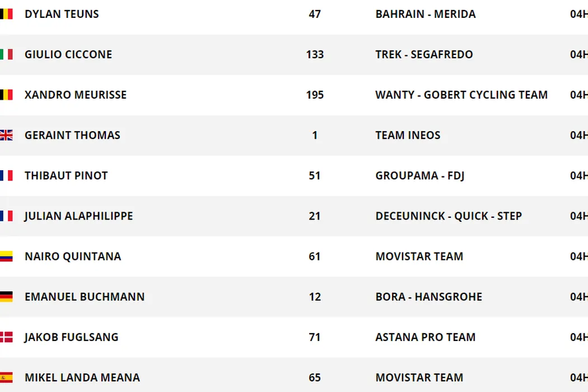Image resolution: width=588 pixels, height=392 pixels.
Task: Click the Italian flag next to Giulio Ciccone
Action: pyautogui.click(x=6, y=54)
